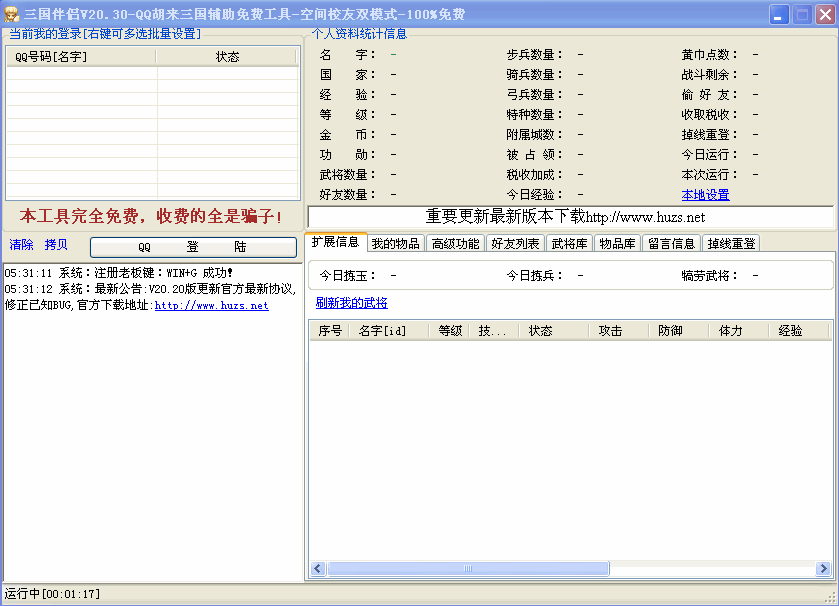839x606 pixels.
Task: Switch to the 留言信息 tab
Action: pyautogui.click(x=672, y=243)
